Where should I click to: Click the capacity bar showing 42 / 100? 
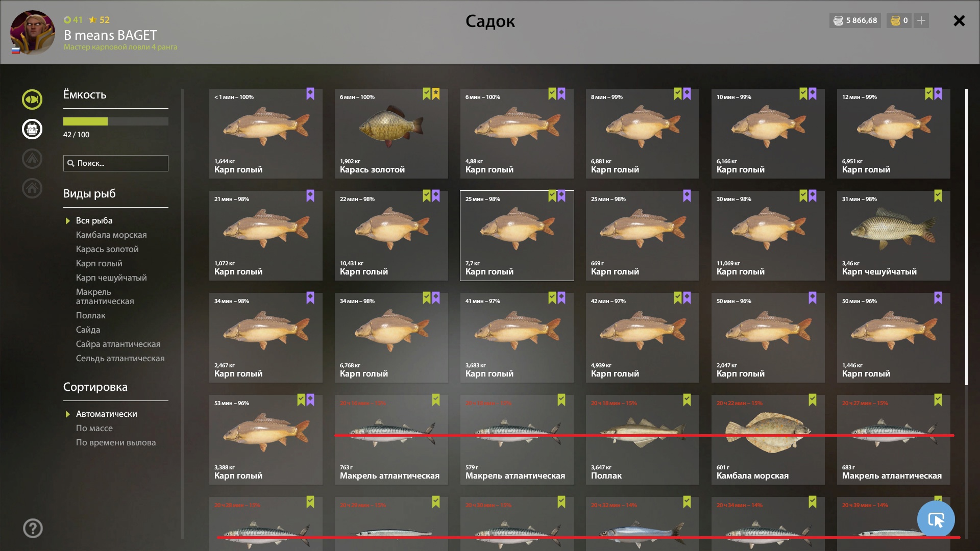tap(116, 121)
